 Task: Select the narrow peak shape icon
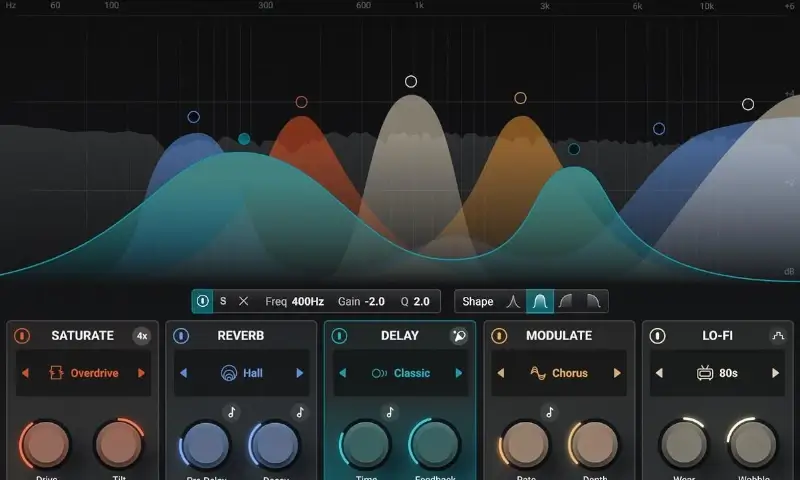513,301
